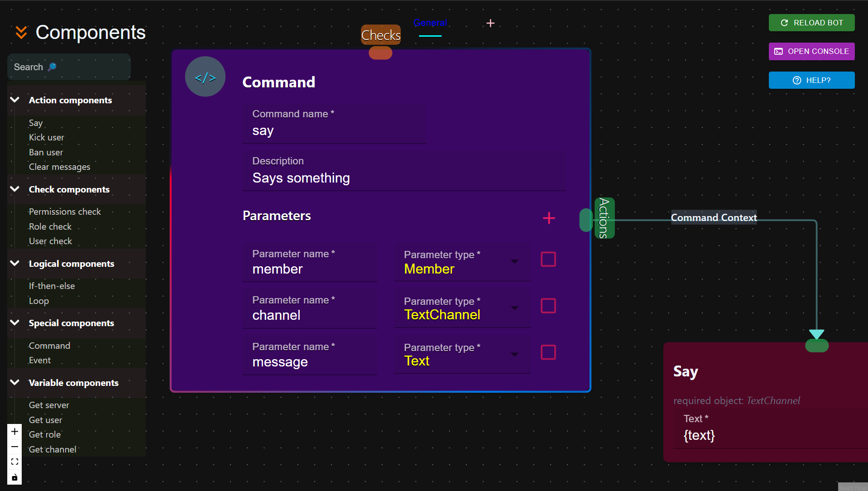Toggle the checkbox next to the message parameter
Image resolution: width=868 pixels, height=491 pixels.
point(548,352)
